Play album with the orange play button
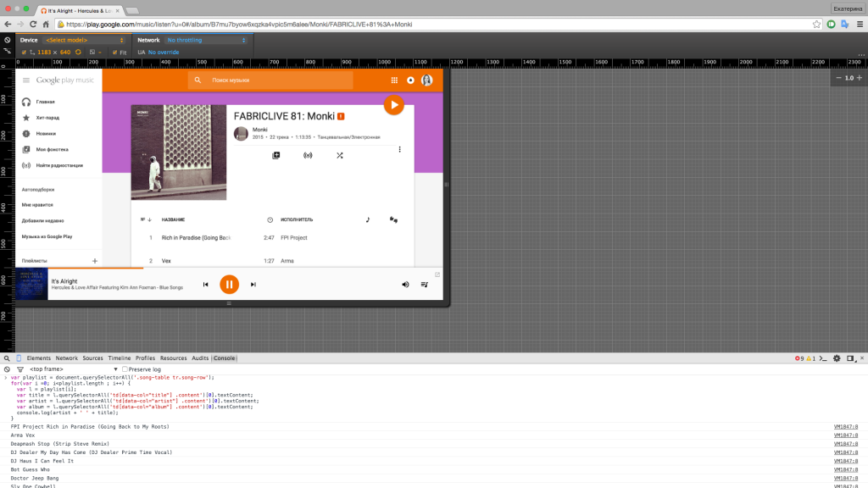Screen dimensions: 868x488 pos(393,105)
